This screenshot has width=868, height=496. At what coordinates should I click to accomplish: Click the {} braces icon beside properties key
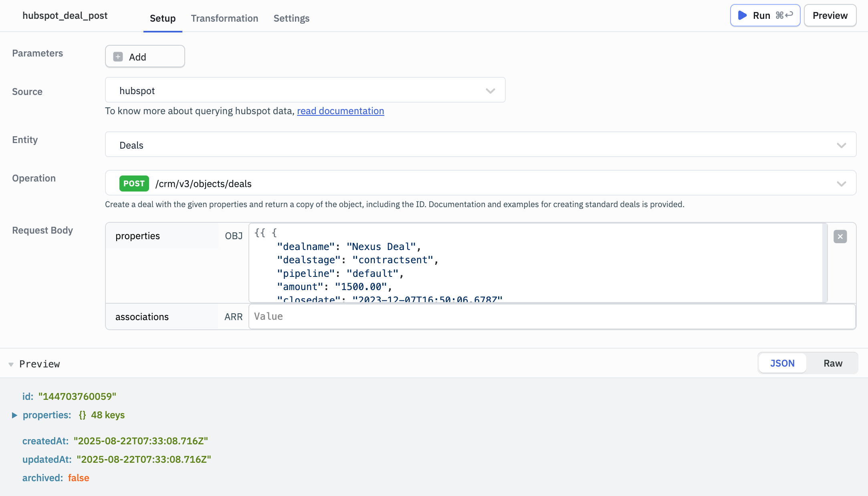82,415
